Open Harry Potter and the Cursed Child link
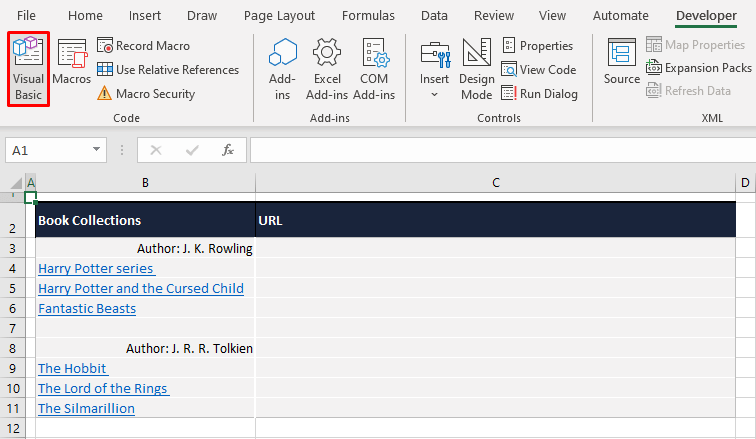Screen dimensions: 756x439 (x=141, y=288)
